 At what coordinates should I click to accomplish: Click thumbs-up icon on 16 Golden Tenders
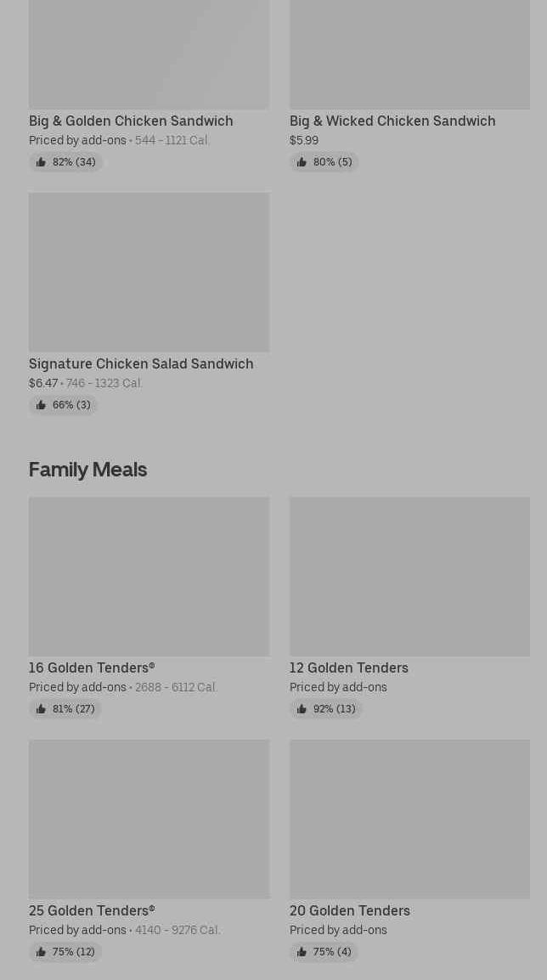[x=42, y=709]
